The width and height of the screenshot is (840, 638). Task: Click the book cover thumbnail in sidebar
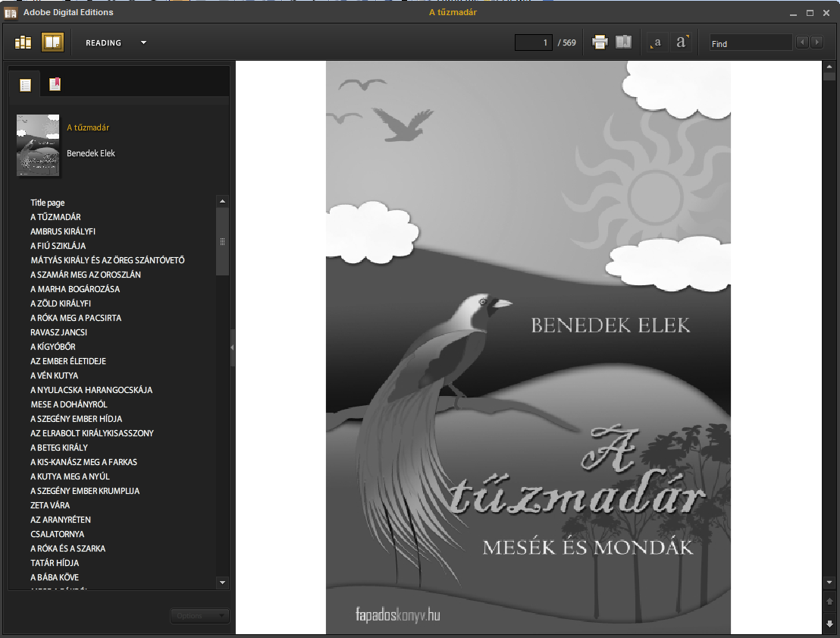click(x=37, y=145)
